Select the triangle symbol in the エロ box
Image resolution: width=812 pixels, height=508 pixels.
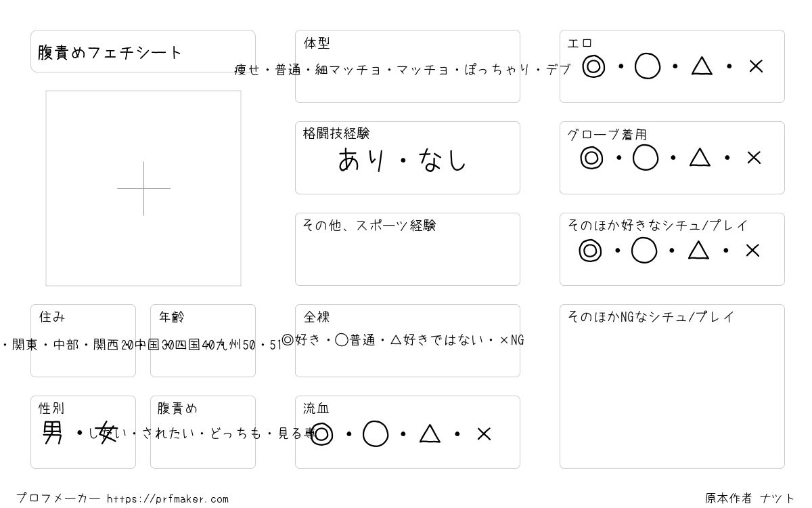(702, 66)
